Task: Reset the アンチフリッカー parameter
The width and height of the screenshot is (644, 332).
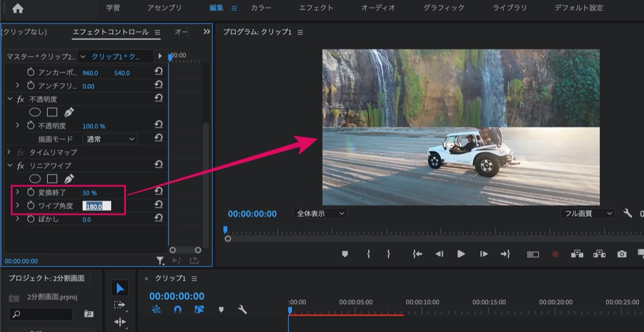Action: click(x=158, y=85)
